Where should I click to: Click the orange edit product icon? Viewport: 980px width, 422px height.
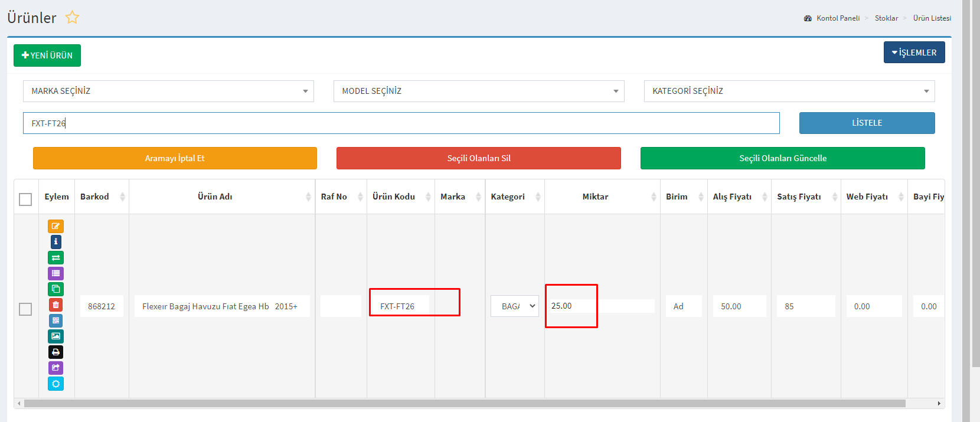click(55, 226)
